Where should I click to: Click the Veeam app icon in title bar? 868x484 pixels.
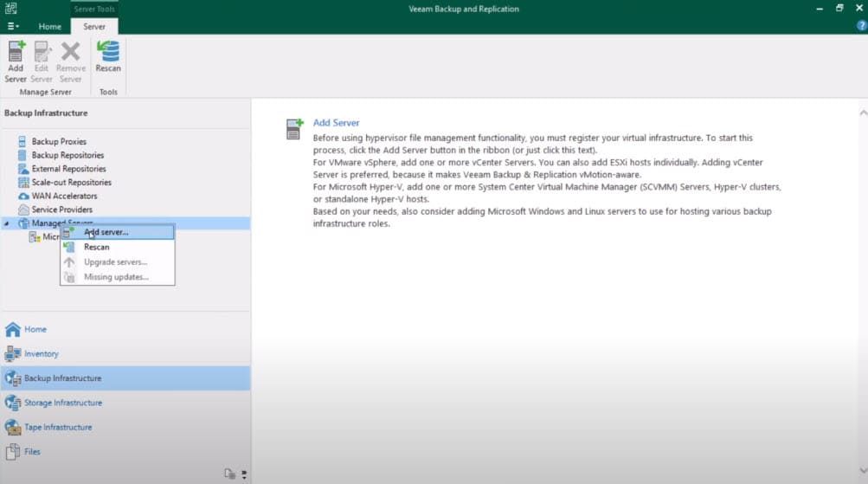10,8
